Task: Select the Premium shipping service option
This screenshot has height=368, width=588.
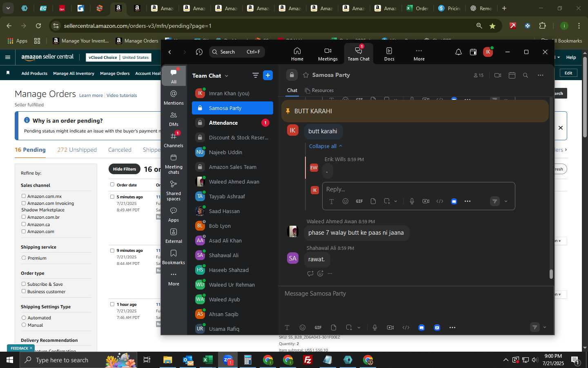Action: coord(24,258)
